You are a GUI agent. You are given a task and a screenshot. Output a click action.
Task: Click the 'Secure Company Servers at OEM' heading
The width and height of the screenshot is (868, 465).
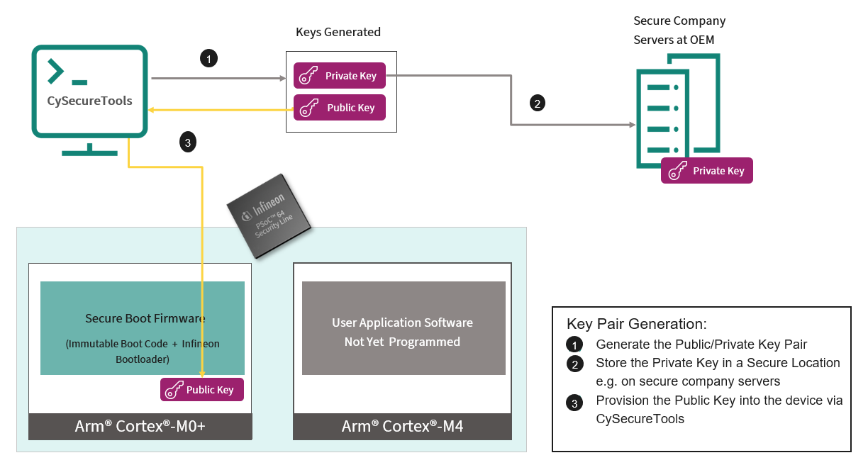[x=679, y=30]
